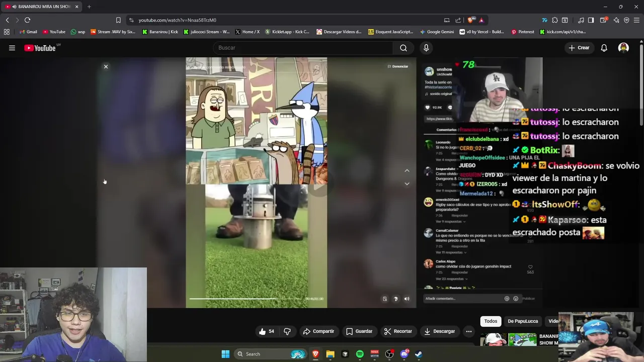Open the YouTube account avatar menu
644x362 pixels.
point(623,48)
